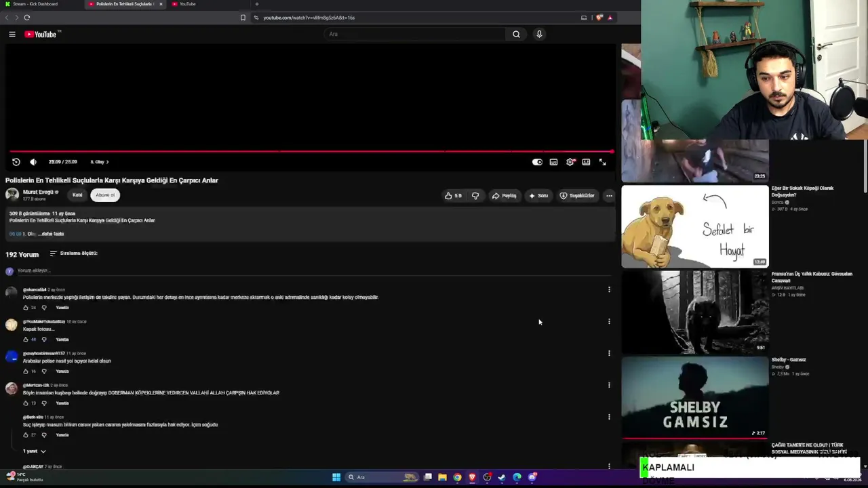Click the taskbar 'Ara' search box
Screen dimensions: 868x488
click(382, 477)
